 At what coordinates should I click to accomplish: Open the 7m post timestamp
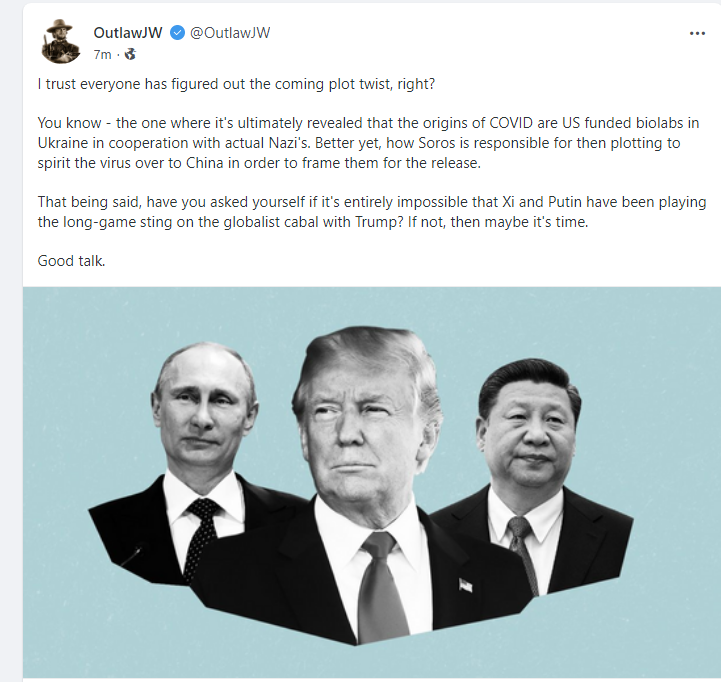102,55
